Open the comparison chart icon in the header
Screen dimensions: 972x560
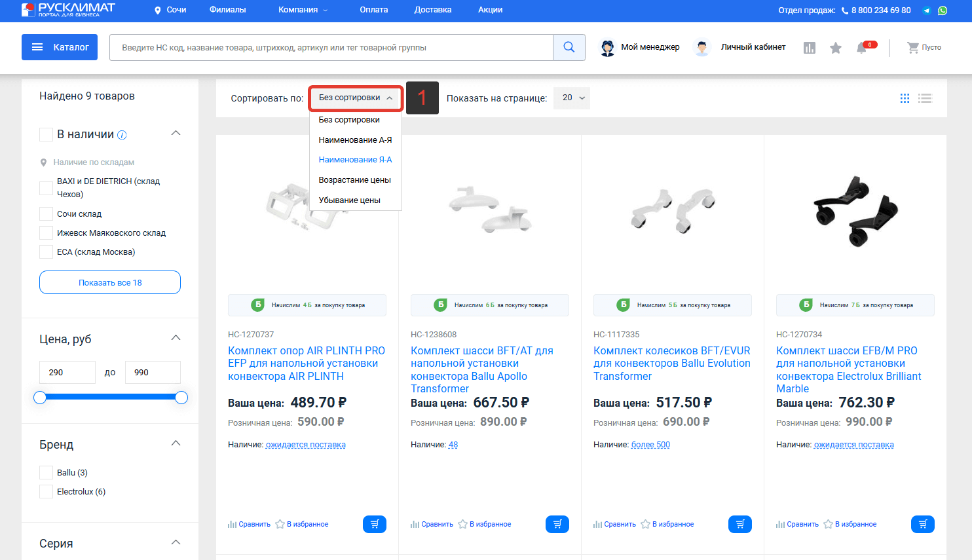[810, 48]
